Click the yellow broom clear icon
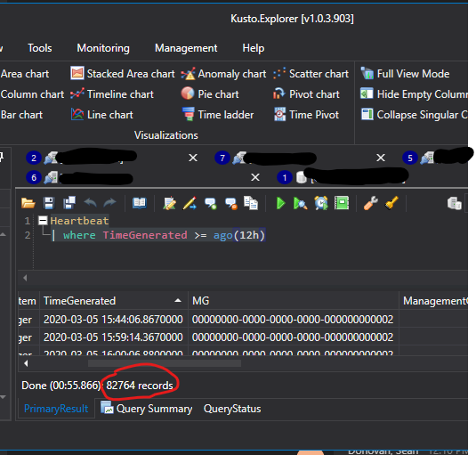Screen dimensions: 476x455 coord(391,203)
